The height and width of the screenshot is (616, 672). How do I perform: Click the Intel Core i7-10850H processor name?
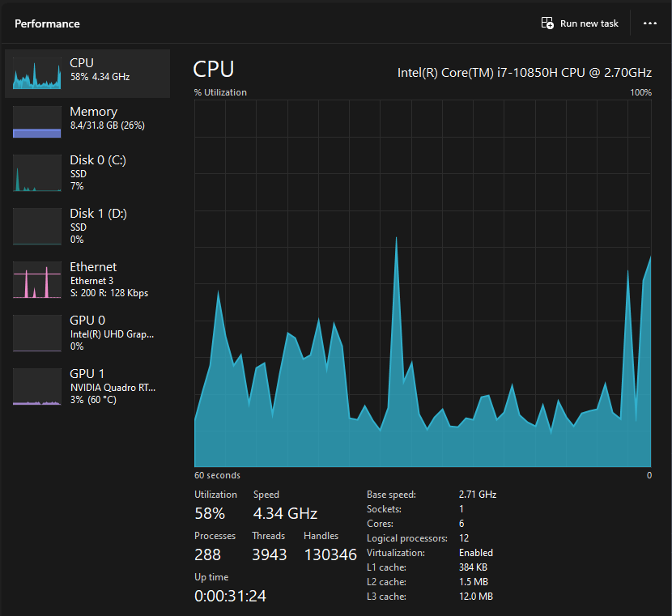pos(524,73)
